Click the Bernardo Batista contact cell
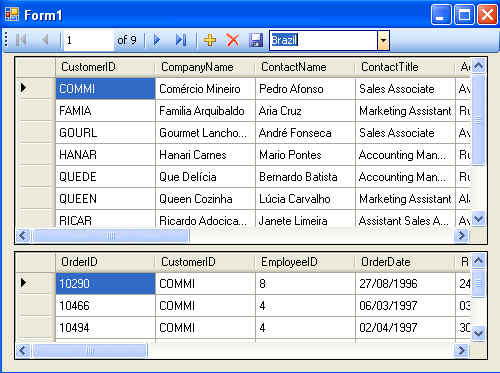The height and width of the screenshot is (373, 500). (305, 177)
